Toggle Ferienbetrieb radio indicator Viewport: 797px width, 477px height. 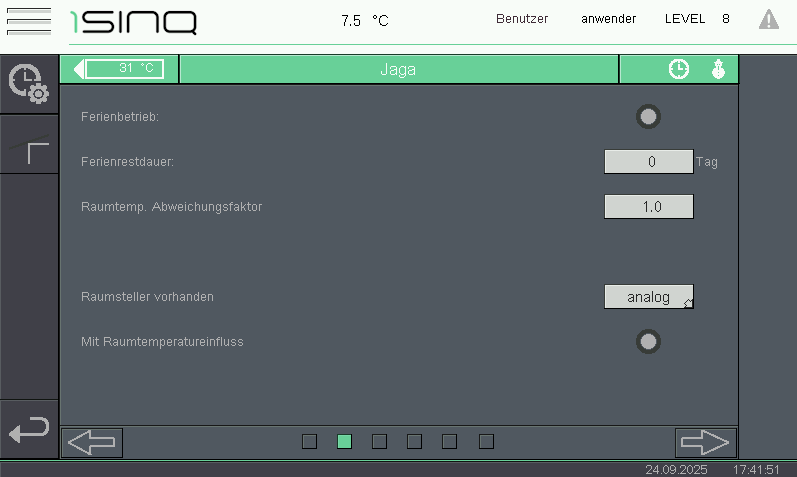click(x=649, y=117)
